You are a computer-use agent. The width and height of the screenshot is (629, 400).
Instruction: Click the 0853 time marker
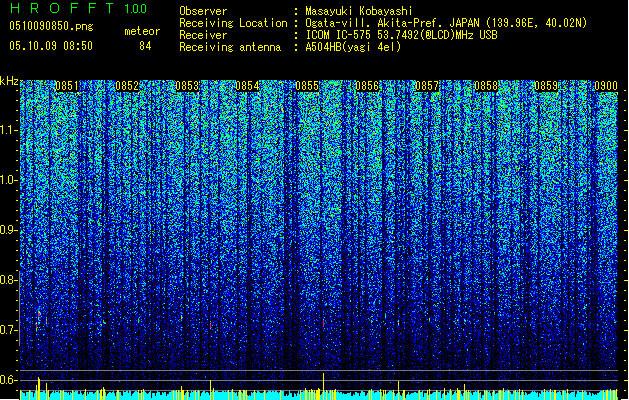[x=187, y=86]
